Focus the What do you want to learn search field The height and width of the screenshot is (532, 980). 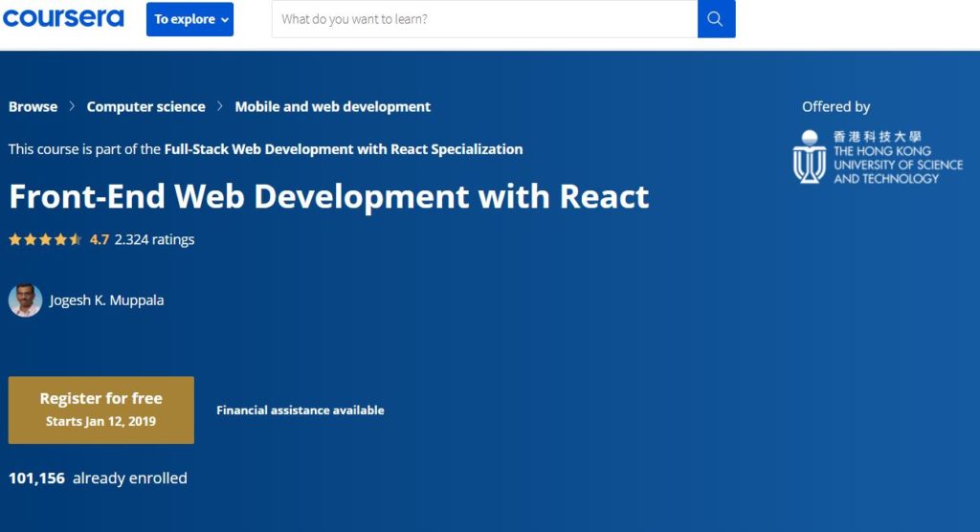click(x=485, y=19)
